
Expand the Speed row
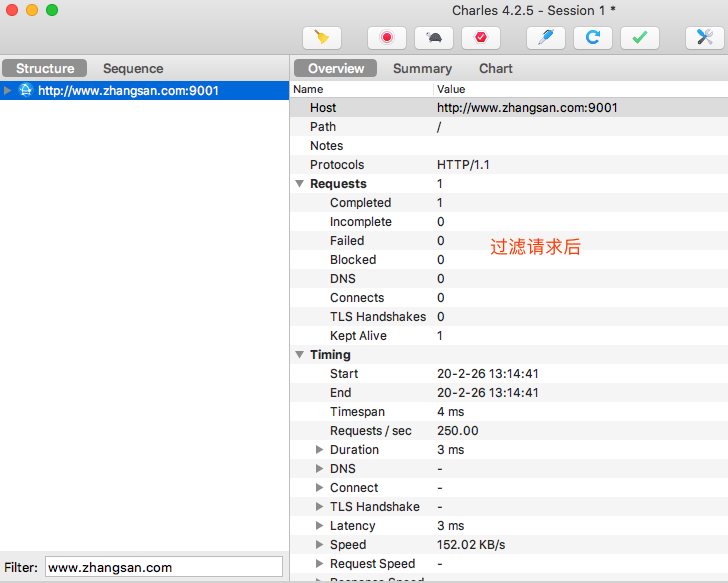[319, 544]
